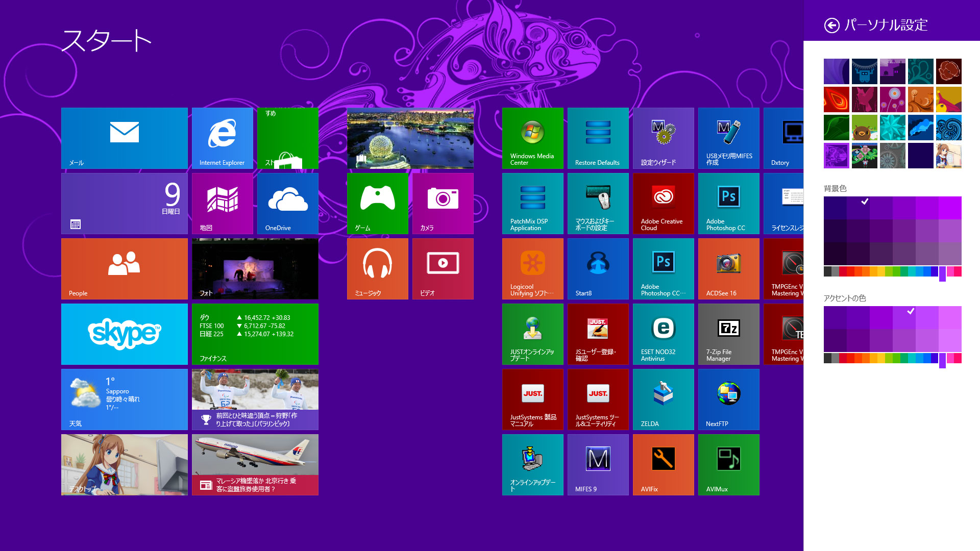Open JUSTオンラインアップデート tile
Viewport: 980px width, 551px height.
point(533,334)
